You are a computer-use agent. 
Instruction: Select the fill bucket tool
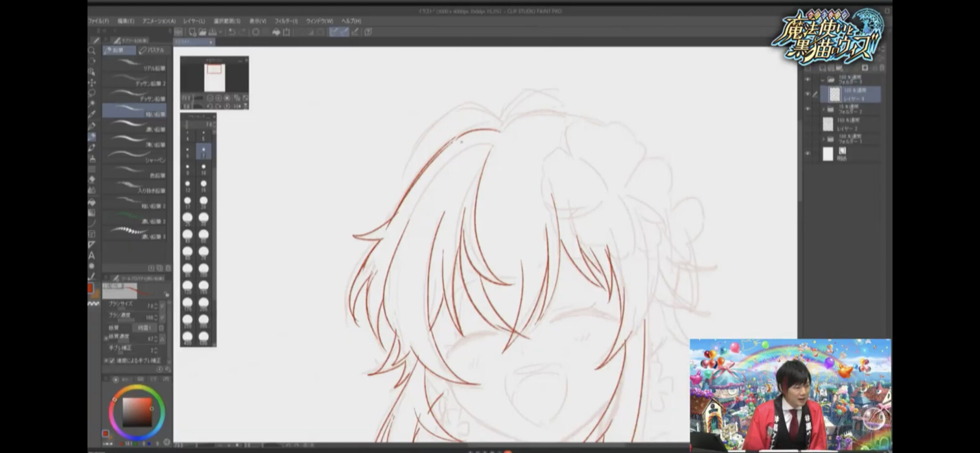coord(92,201)
